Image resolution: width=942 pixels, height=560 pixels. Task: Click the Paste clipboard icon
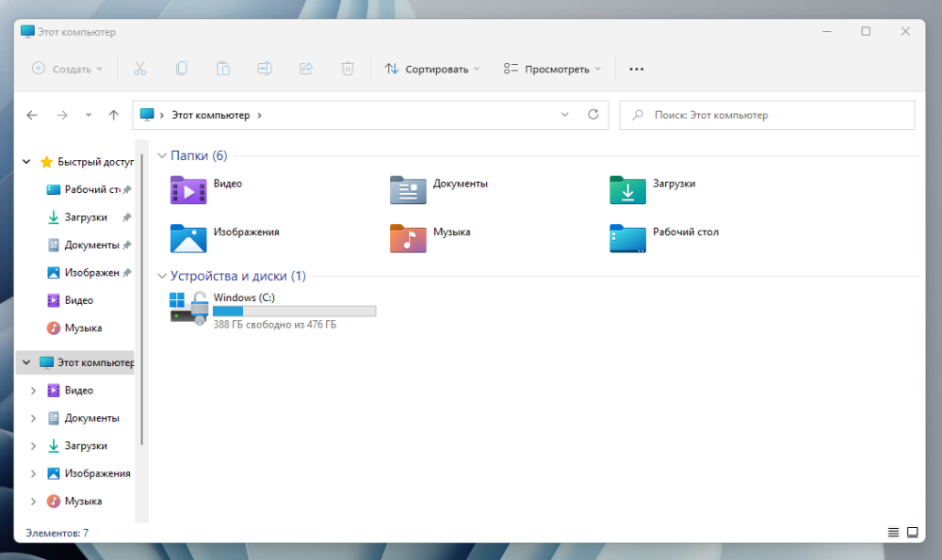(x=223, y=69)
